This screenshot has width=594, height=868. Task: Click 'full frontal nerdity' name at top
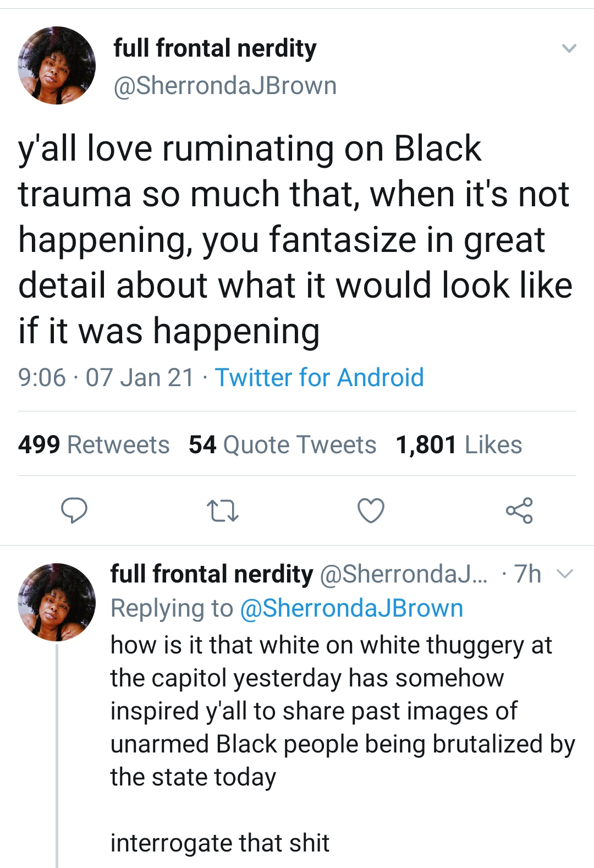215,48
